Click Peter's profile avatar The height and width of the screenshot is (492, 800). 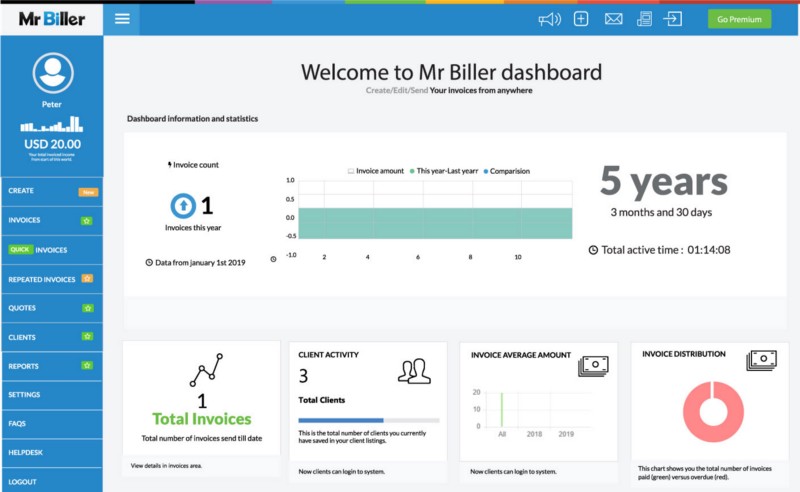(x=53, y=73)
